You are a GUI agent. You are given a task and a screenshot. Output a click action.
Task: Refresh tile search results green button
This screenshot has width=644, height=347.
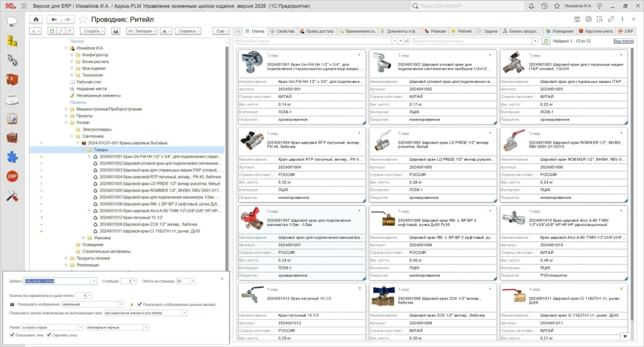[546, 41]
